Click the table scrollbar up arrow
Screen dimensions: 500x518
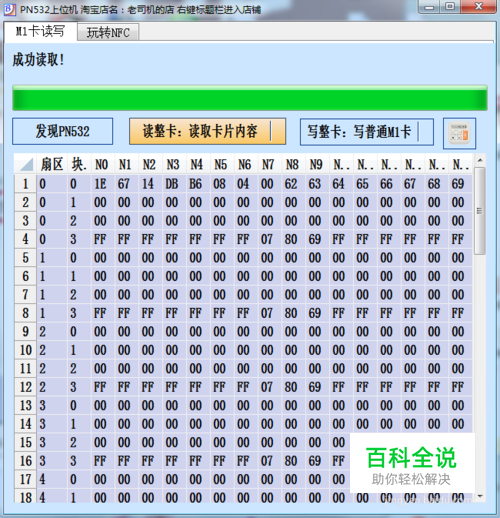pyautogui.click(x=480, y=160)
